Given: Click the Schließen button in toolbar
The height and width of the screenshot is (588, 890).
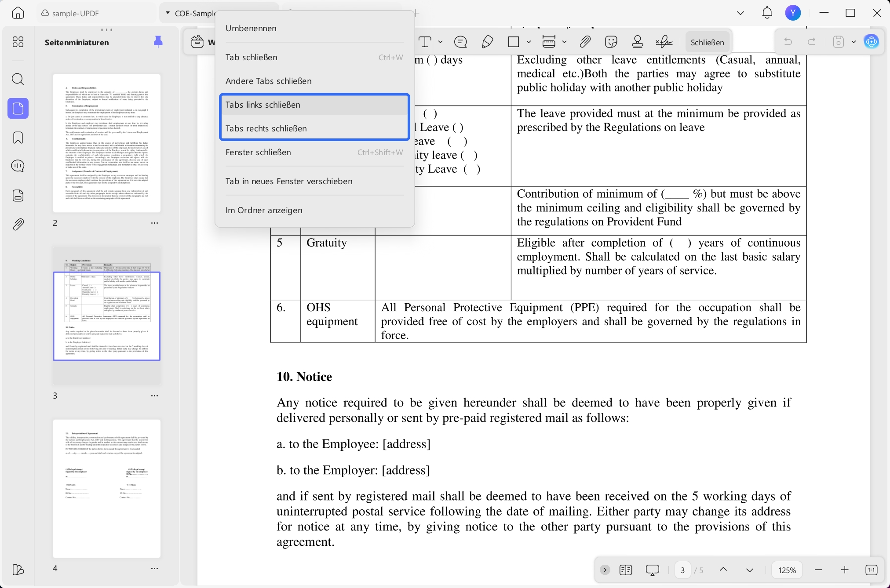Looking at the screenshot, I should tap(707, 43).
